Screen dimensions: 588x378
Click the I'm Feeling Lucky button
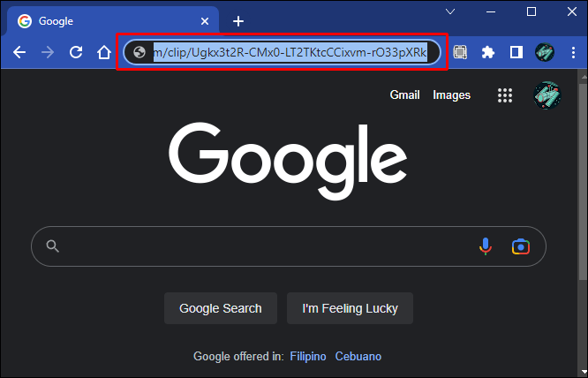(350, 308)
